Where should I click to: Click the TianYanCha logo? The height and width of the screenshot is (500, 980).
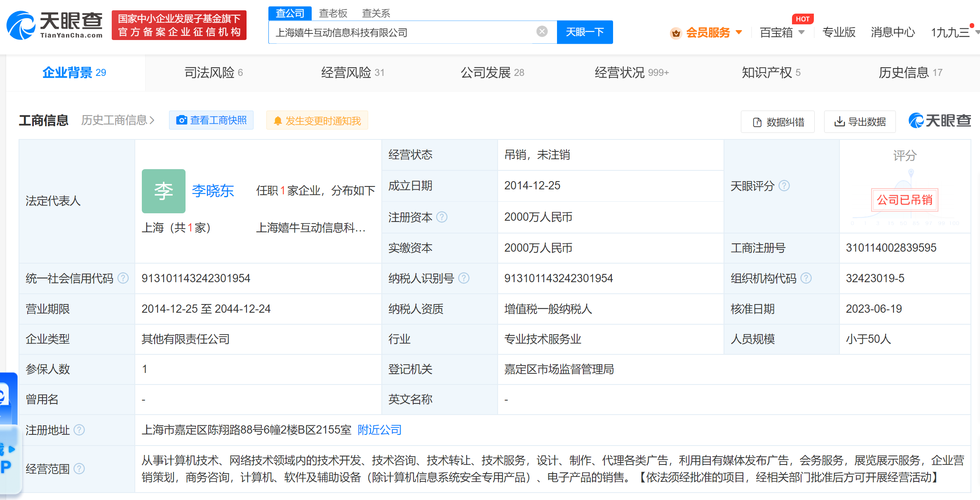54,25
